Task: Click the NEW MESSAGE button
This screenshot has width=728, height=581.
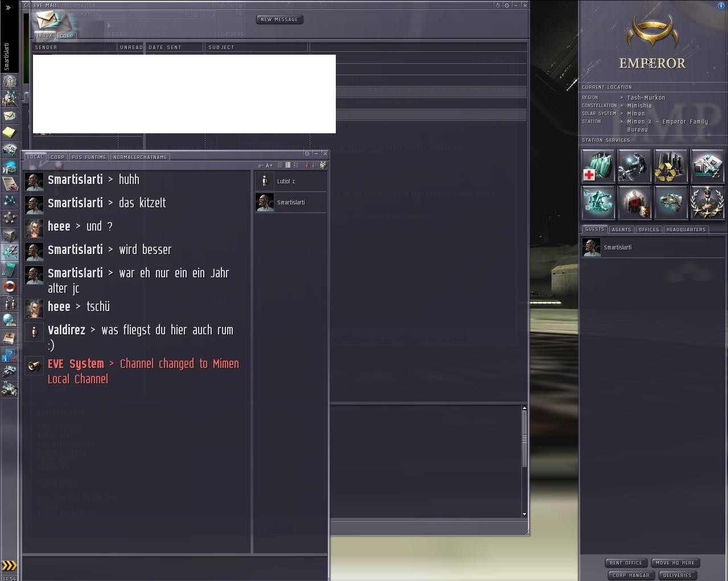Action: (x=279, y=19)
